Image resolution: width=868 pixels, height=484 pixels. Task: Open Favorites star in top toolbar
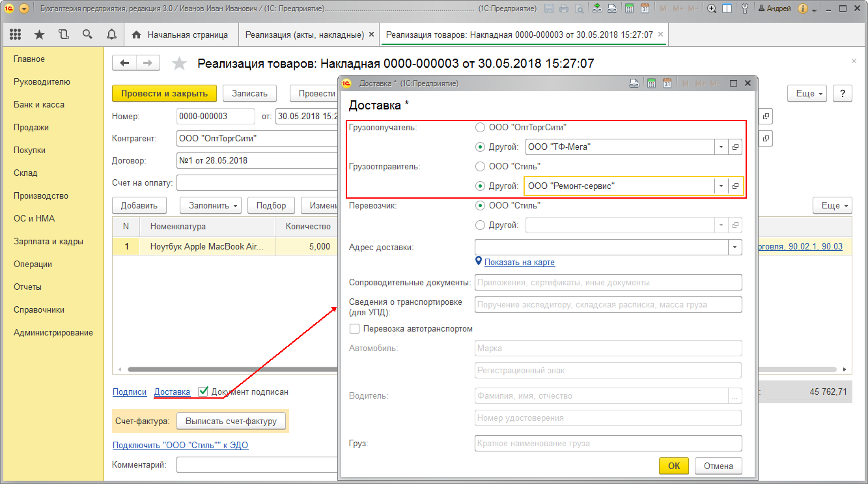39,35
